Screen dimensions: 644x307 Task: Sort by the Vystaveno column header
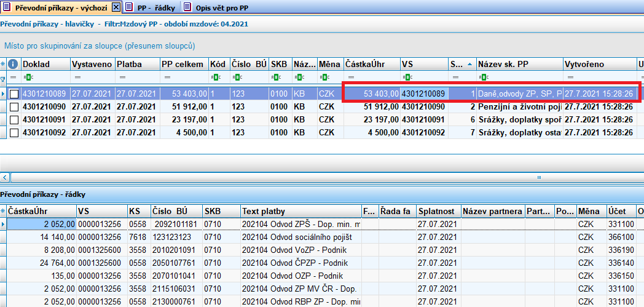point(93,64)
